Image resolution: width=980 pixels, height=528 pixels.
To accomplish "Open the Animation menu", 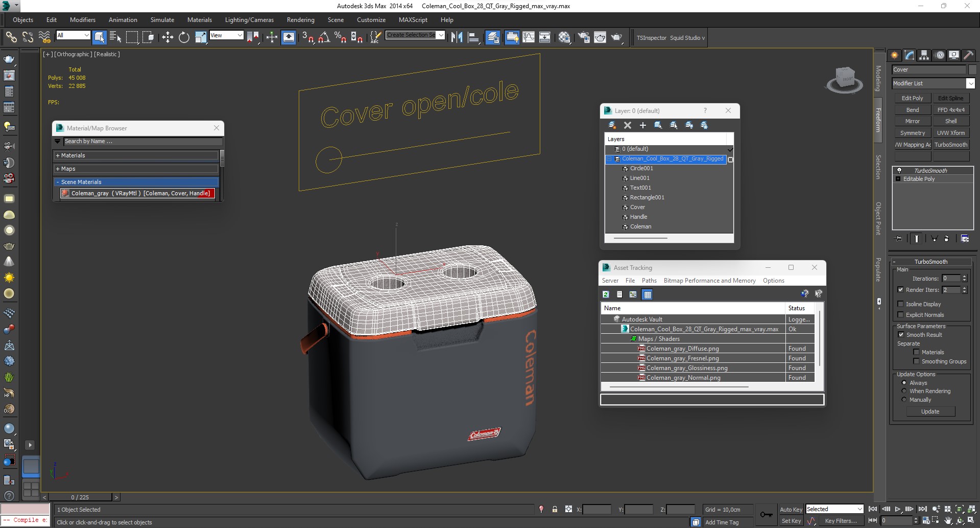I will pos(123,20).
